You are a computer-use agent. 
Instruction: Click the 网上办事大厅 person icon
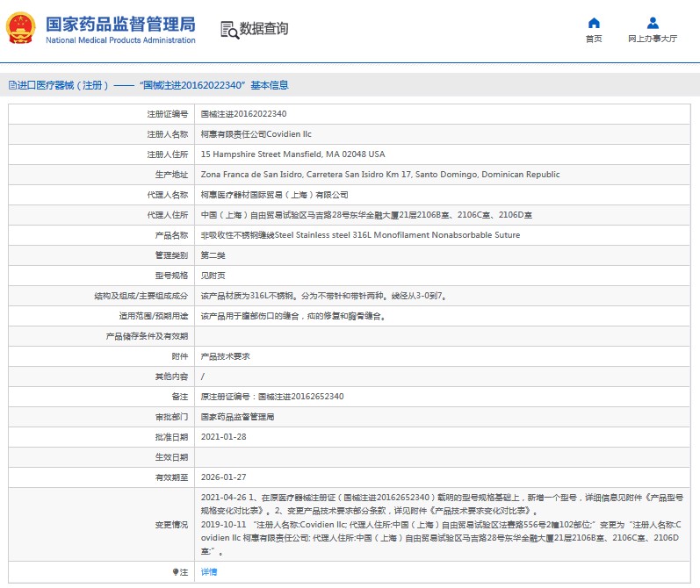coord(653,23)
